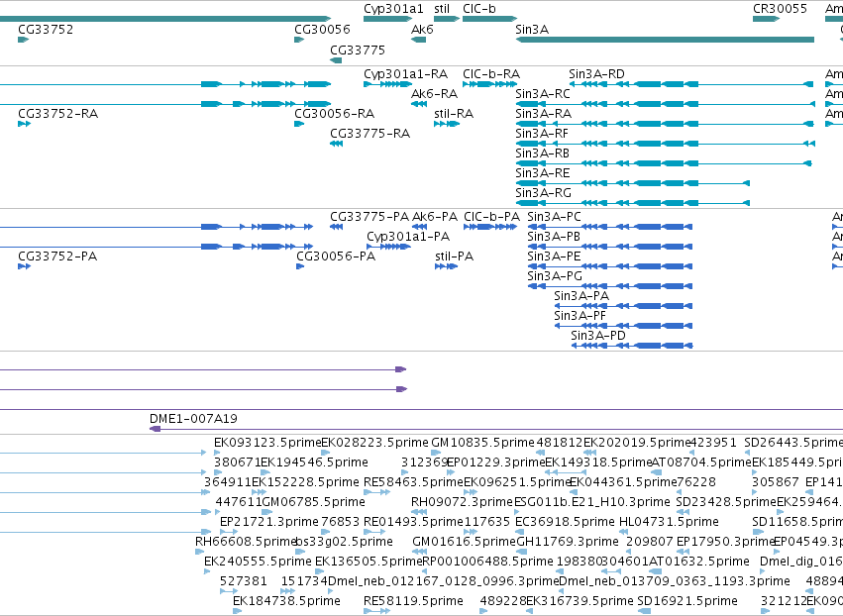Viewport: 843px width, 616px height.
Task: Select the CG33775-PA protein feature
Action: click(x=337, y=227)
